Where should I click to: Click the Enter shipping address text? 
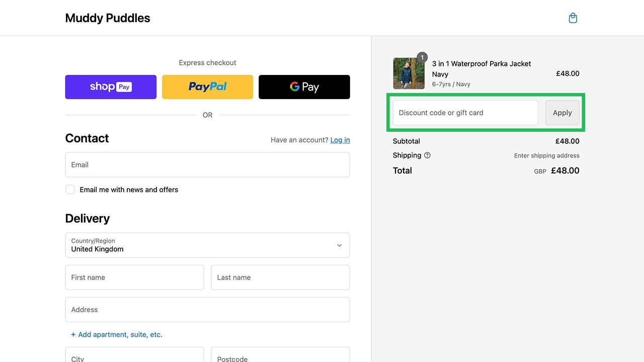coord(547,156)
